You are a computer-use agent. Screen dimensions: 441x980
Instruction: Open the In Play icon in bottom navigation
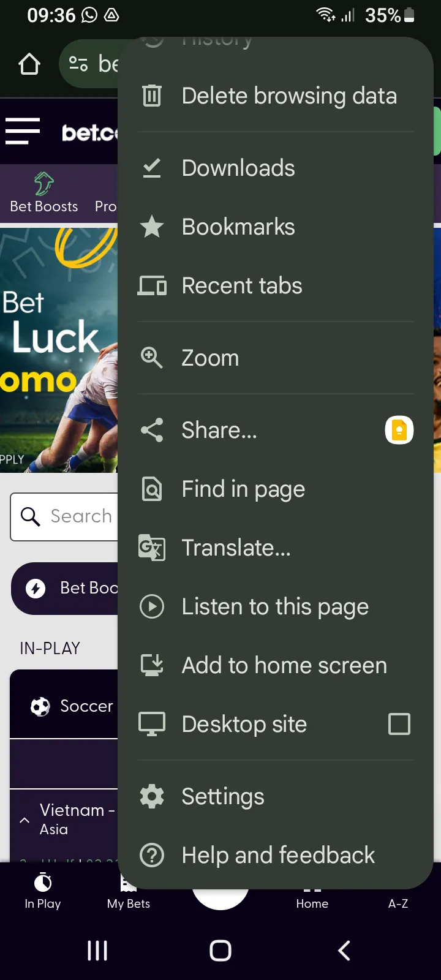[x=43, y=892]
